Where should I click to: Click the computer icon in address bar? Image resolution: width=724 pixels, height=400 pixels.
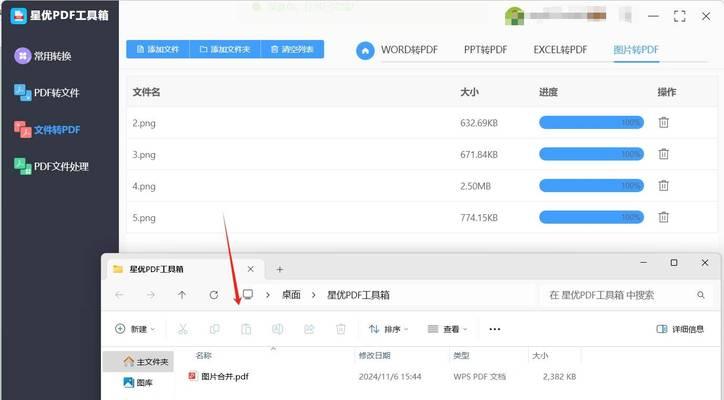tap(248, 294)
